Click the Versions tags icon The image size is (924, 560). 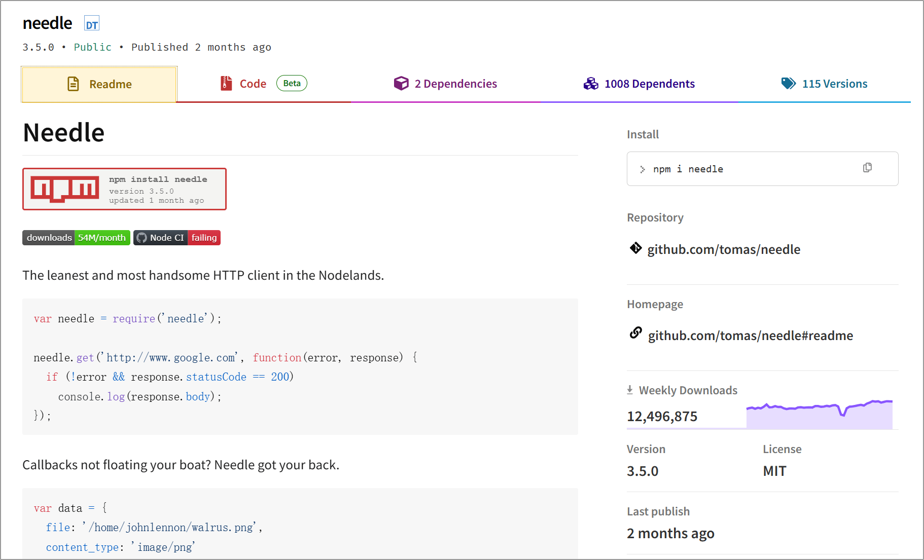pyautogui.click(x=789, y=84)
